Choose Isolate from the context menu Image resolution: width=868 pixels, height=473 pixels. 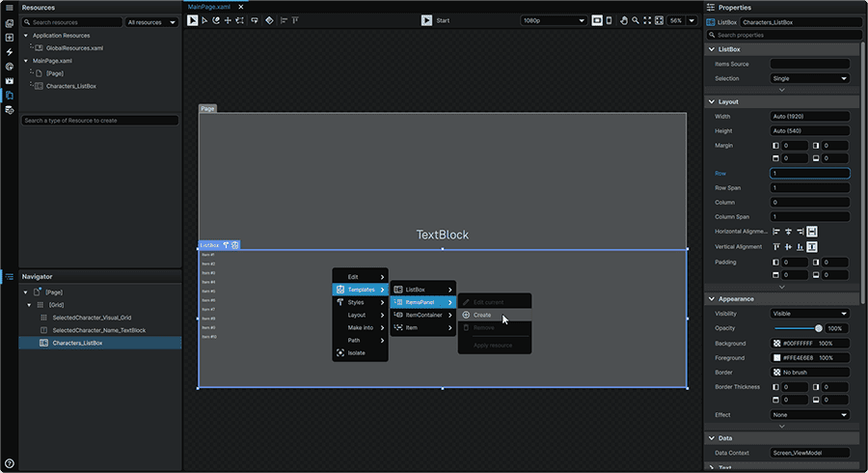coord(360,352)
